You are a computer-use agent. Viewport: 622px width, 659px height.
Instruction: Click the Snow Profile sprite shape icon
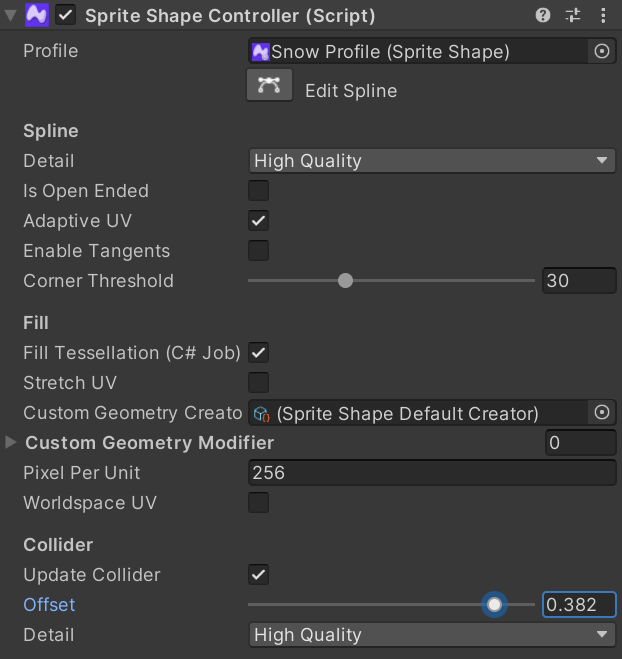(x=261, y=51)
